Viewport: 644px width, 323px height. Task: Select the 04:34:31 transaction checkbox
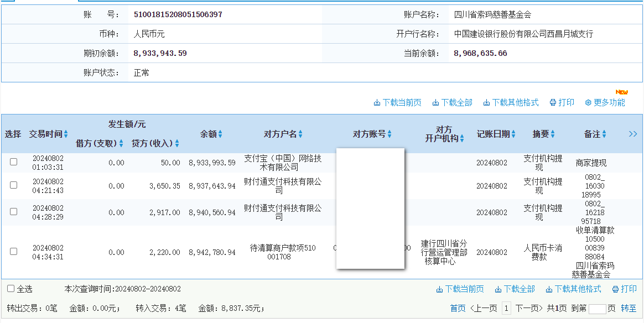pyautogui.click(x=13, y=251)
